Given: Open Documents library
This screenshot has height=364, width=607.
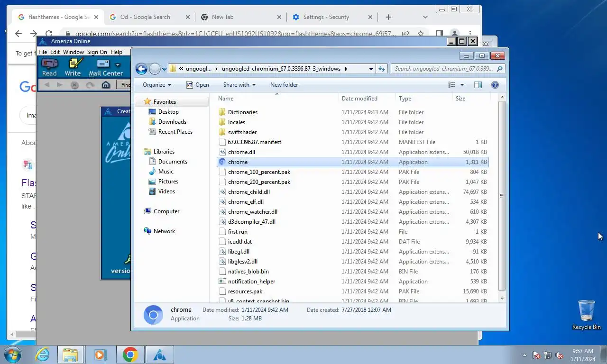Looking at the screenshot, I should click(173, 162).
